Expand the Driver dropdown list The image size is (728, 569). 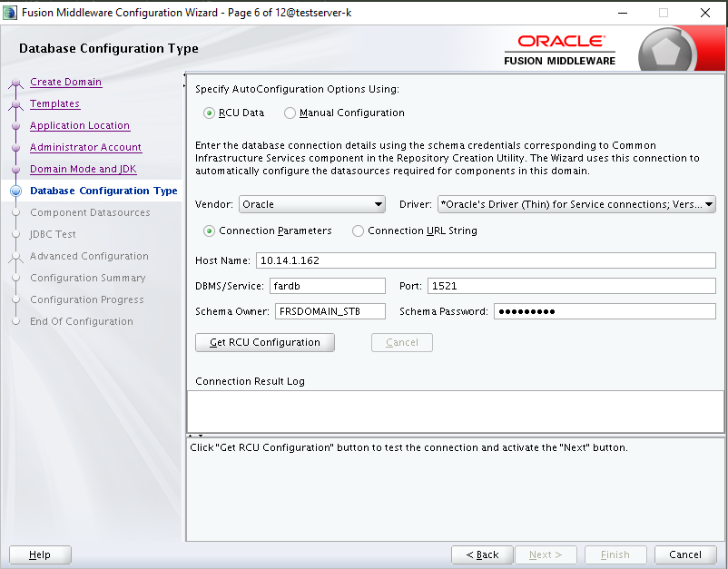pos(576,204)
